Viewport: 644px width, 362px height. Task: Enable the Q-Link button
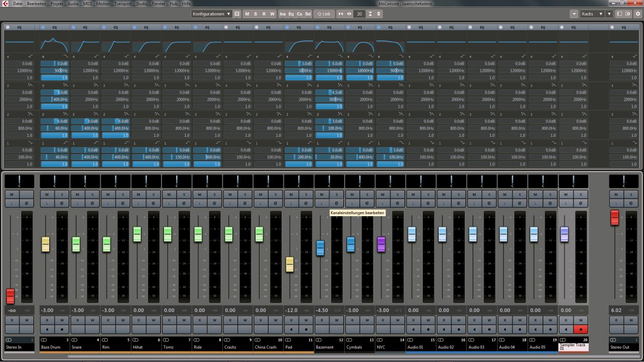click(x=324, y=14)
